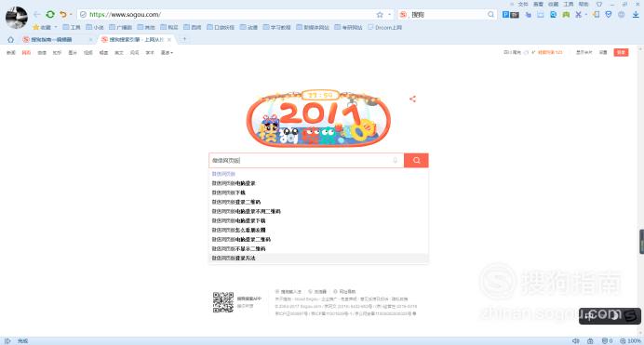
Task: Click the scissors screenshot toolbar icon
Action: tap(578, 14)
